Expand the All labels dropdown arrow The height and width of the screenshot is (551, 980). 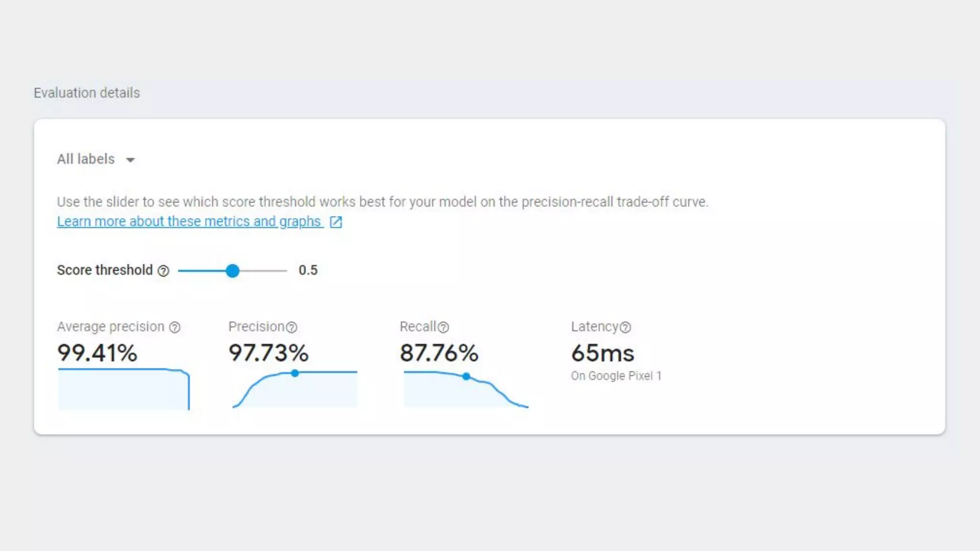[130, 160]
